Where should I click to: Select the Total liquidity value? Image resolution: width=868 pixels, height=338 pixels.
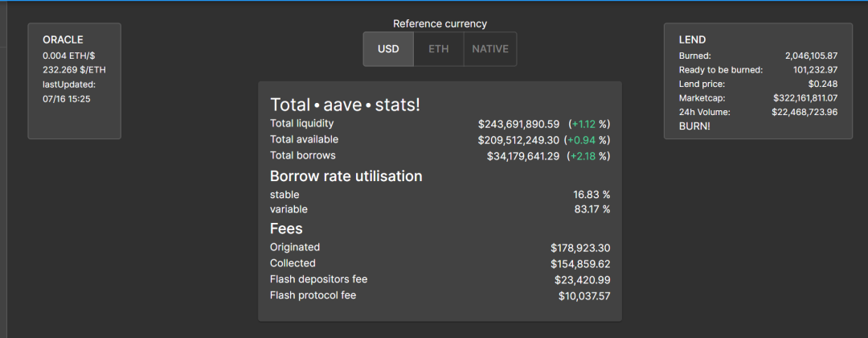pos(518,124)
